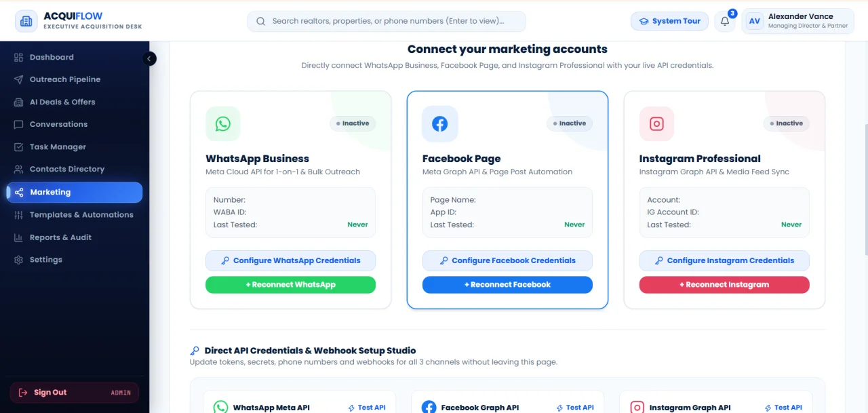Click the Inactive badge on WhatsApp Business card

click(353, 123)
